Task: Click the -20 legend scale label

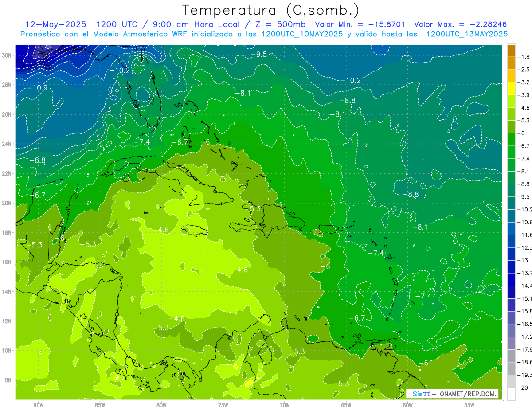Action: pos(523,388)
